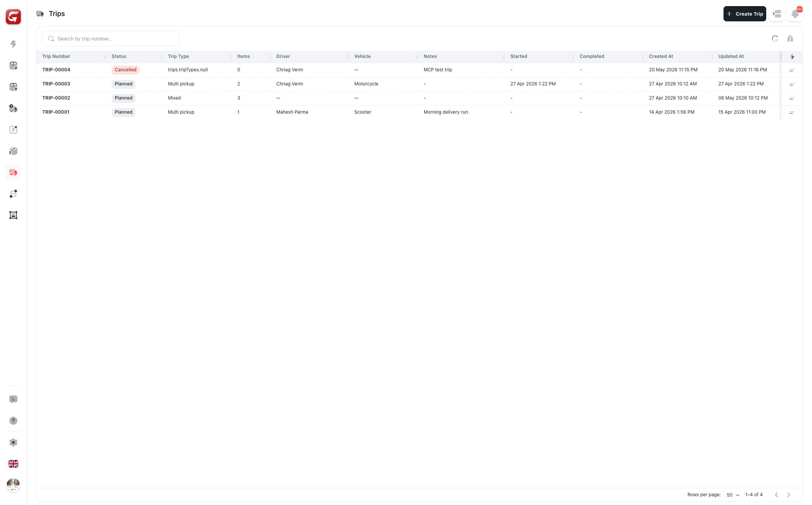Open the settings gear icon

click(x=13, y=442)
